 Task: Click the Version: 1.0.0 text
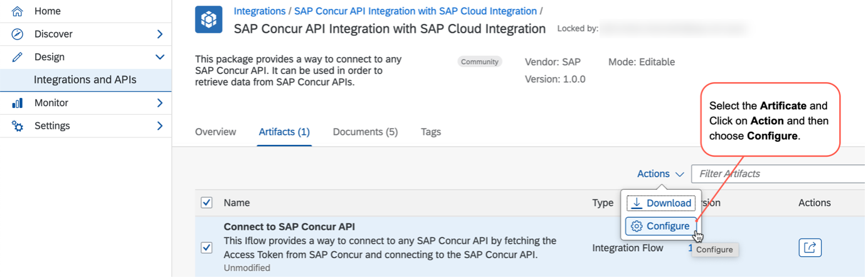pos(555,79)
